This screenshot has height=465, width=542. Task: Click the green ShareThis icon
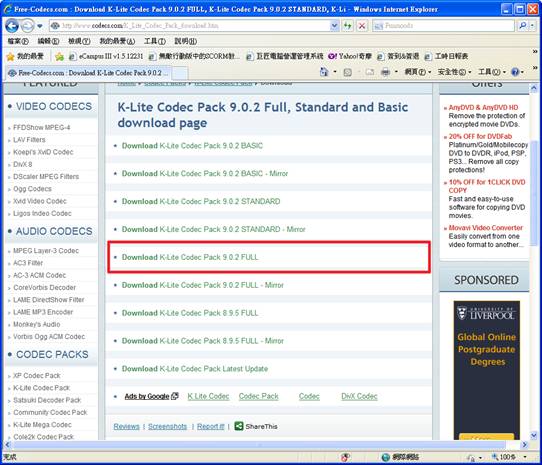pyautogui.click(x=239, y=426)
